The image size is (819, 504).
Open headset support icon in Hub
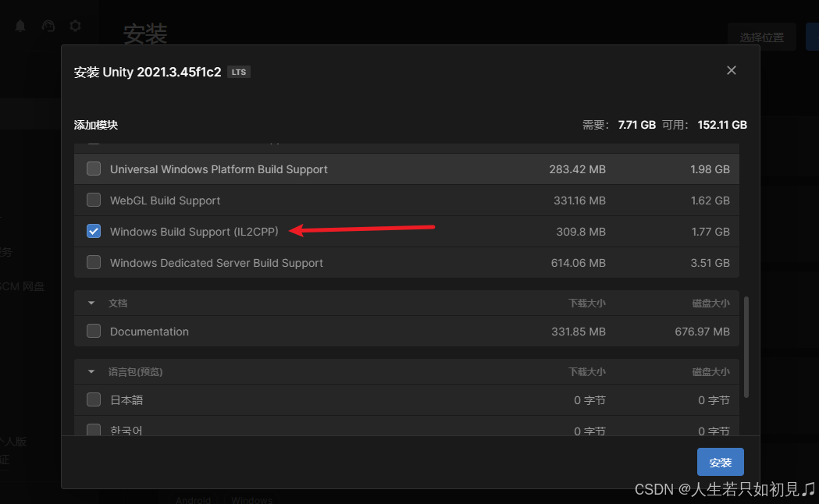[x=48, y=26]
